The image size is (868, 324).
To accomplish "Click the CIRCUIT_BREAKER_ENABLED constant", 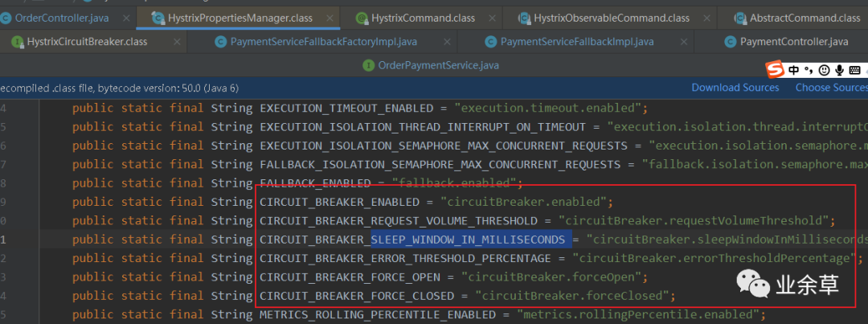I will 339,202.
